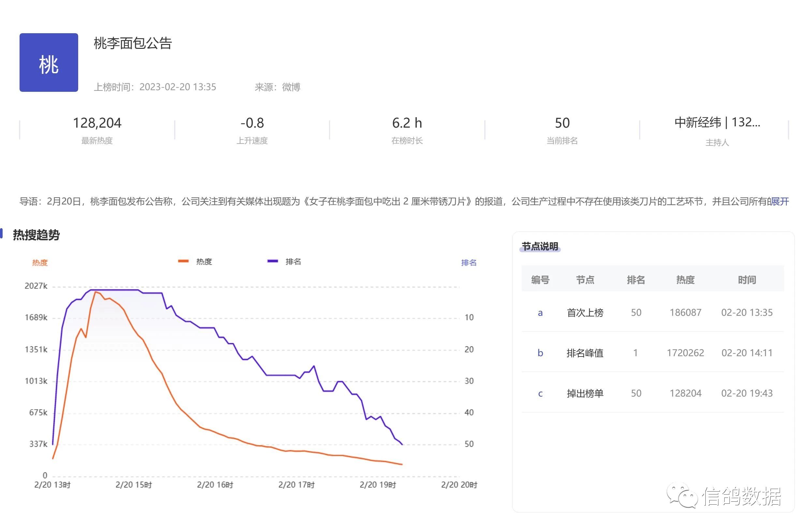This screenshot has height=532, width=808.
Task: Click the topic title 桃李面包公告
Action: 133,43
